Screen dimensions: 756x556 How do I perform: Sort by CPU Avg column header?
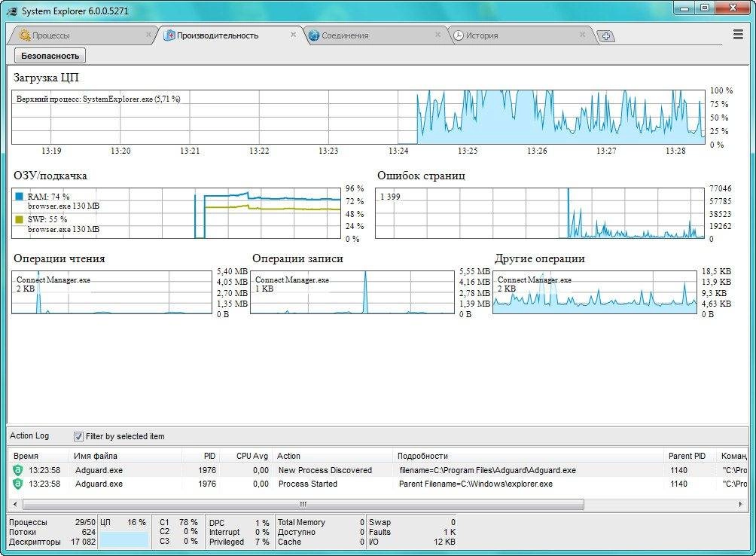tap(245, 456)
